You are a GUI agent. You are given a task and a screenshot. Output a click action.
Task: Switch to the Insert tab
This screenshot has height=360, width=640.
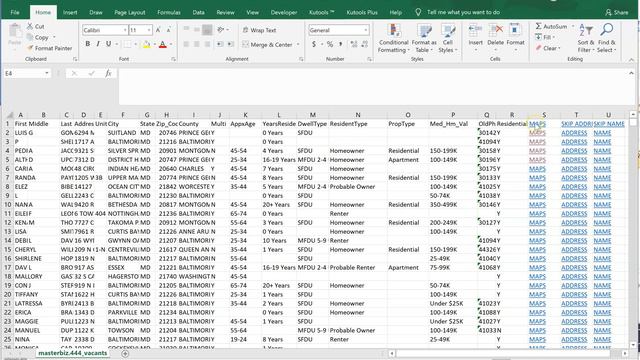tap(70, 12)
